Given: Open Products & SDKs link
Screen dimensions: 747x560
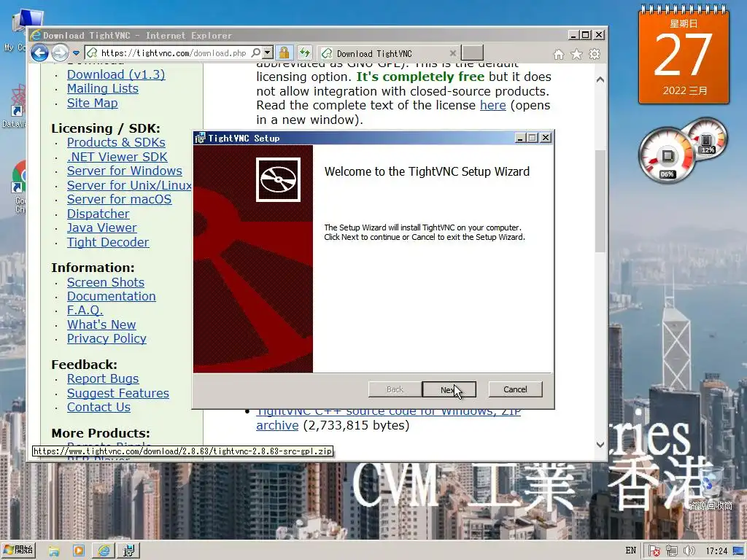Looking at the screenshot, I should [116, 142].
